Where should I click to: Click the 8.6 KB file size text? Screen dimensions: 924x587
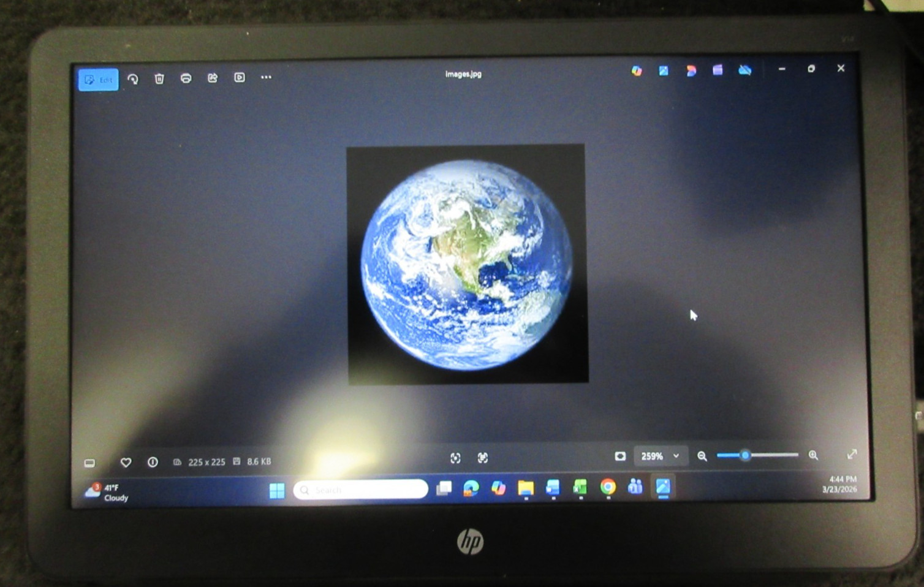coord(259,461)
